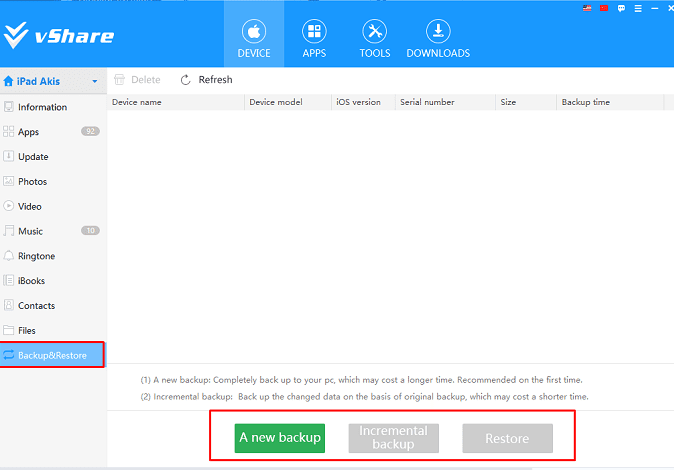Open the Video section label
The height and width of the screenshot is (470, 674).
click(30, 206)
